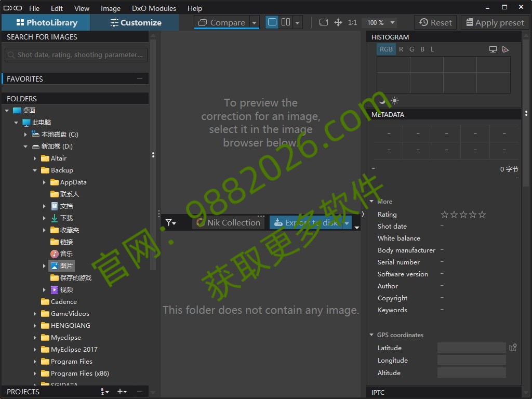The image size is (532, 399).
Task: Switch to side-by-side view mode
Action: tap(286, 22)
